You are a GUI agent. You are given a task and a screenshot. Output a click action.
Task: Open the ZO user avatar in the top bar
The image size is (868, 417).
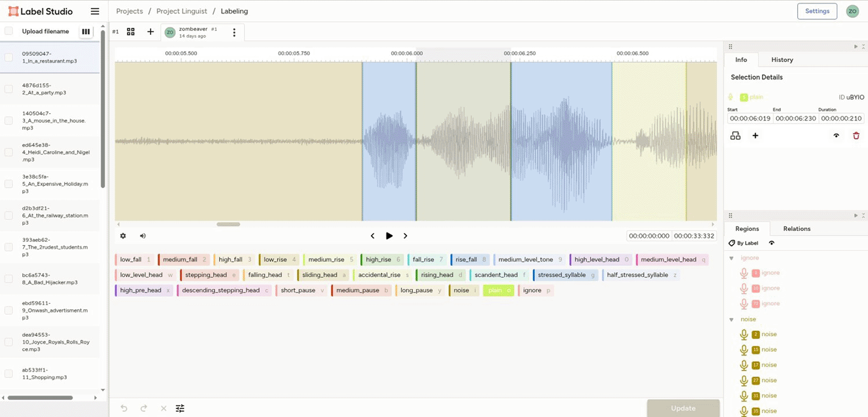pos(852,11)
